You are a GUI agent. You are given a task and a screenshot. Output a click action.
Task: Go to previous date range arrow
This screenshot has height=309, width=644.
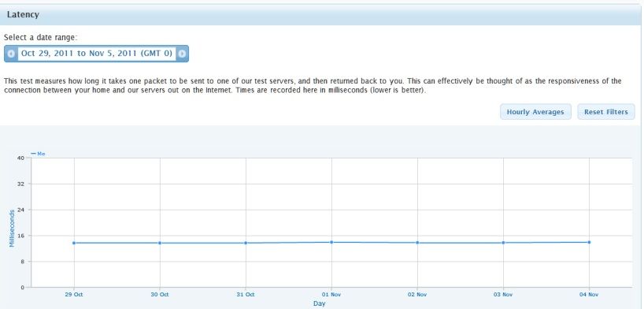pos(11,54)
